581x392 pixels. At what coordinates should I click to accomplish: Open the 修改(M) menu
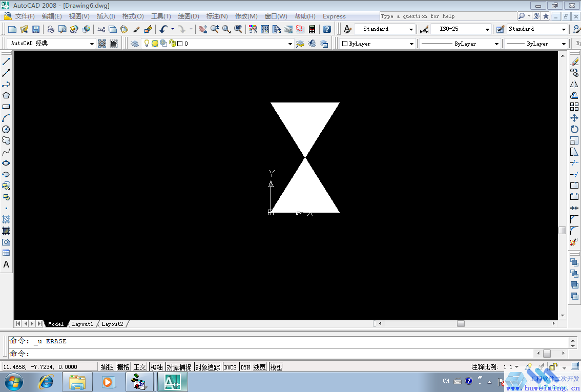246,16
